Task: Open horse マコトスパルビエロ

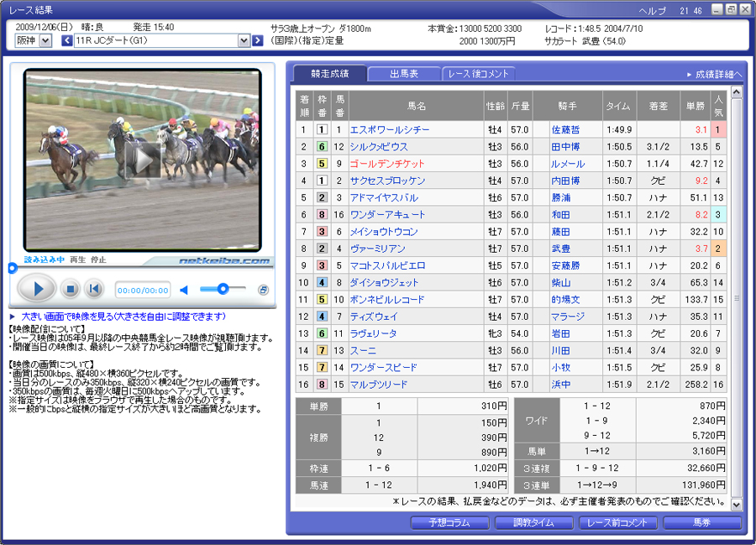Action: click(387, 265)
